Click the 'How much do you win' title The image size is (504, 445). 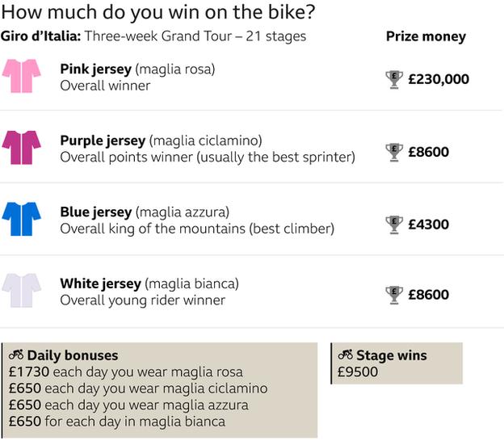click(158, 12)
